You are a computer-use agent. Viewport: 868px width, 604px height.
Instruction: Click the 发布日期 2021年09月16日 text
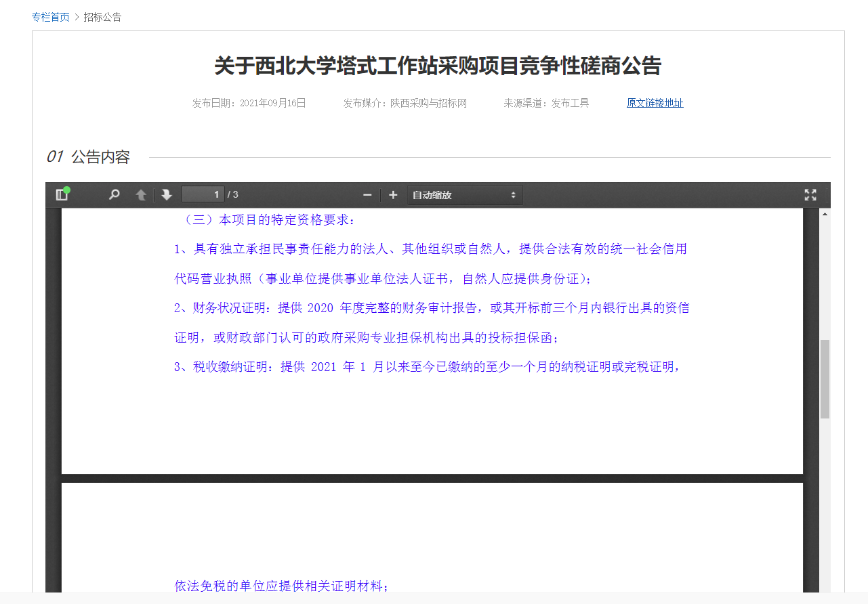249,103
